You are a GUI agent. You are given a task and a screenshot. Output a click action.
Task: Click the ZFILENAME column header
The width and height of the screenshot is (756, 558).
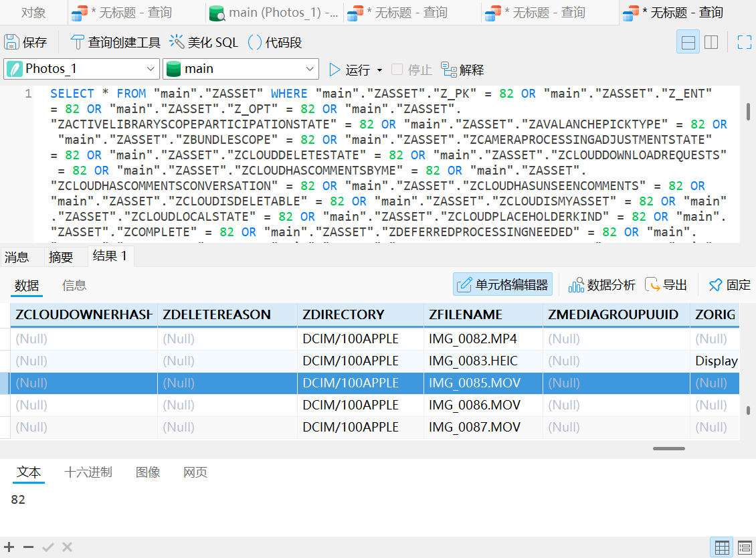pyautogui.click(x=484, y=315)
